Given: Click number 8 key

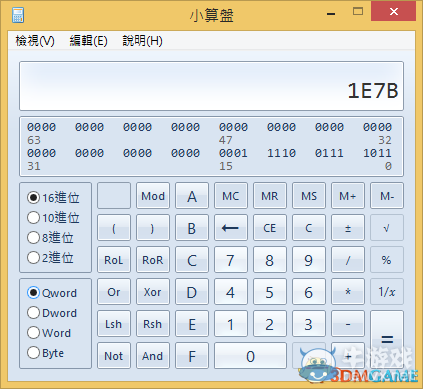Looking at the screenshot, I should [x=270, y=260].
